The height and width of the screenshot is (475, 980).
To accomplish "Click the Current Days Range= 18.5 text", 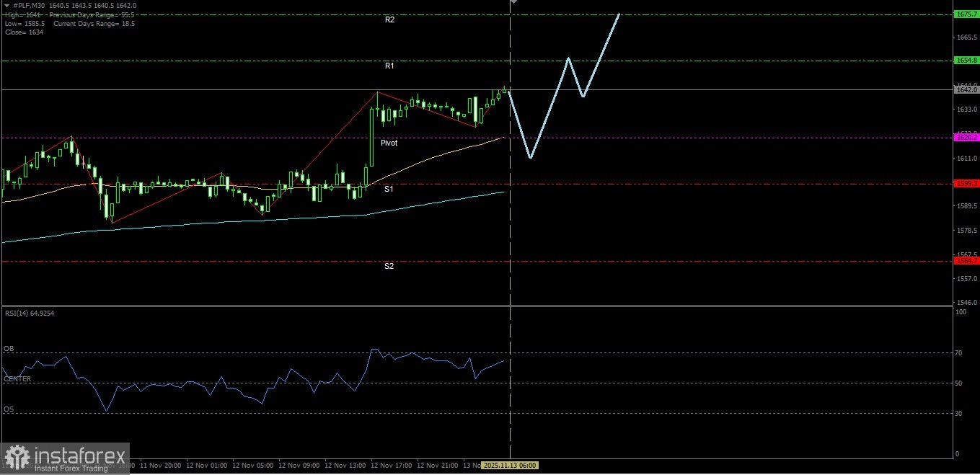I will (94, 23).
